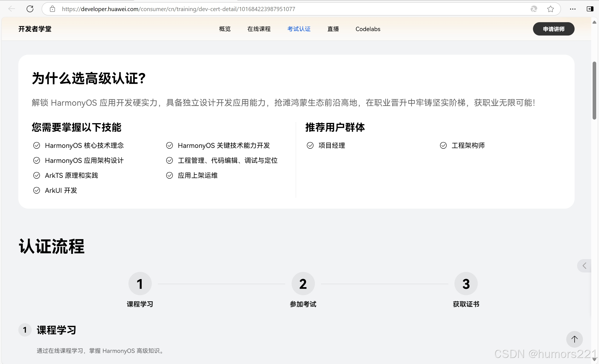This screenshot has height=364, width=599.
Task: Click the 申请讲师 button
Action: [553, 29]
